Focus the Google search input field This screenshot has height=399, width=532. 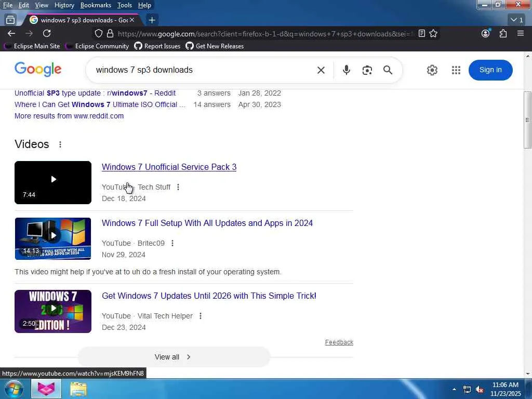[x=204, y=70]
